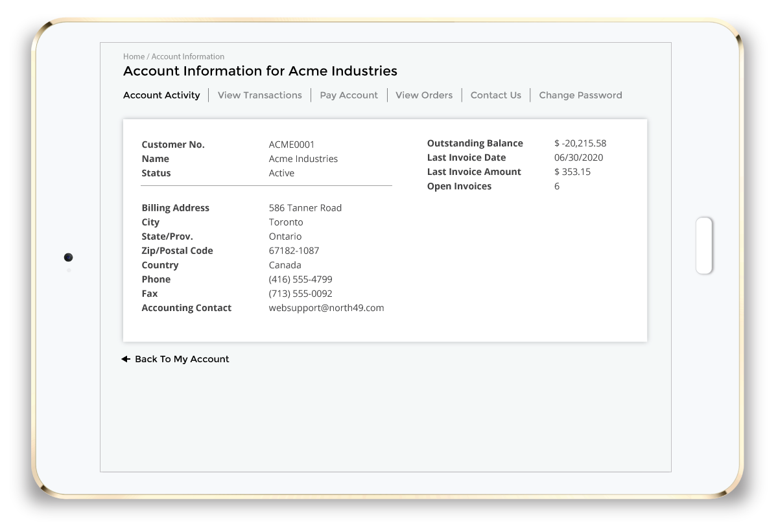Screen dimensions: 778x532
Task: Click the Billing Address label
Action: (x=176, y=208)
